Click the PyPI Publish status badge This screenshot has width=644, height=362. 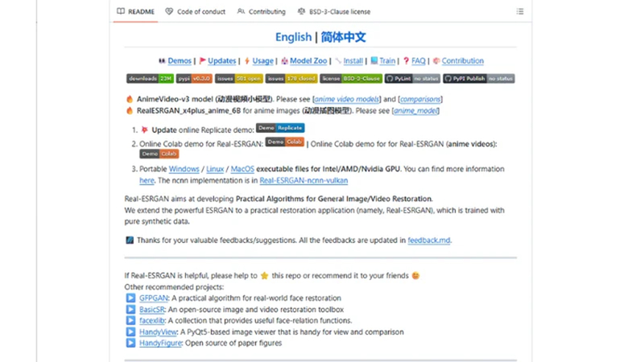pos(479,78)
